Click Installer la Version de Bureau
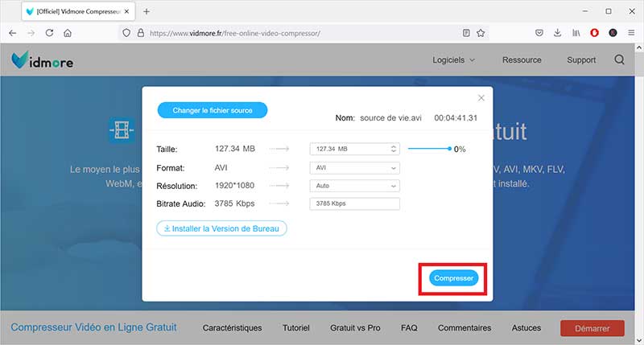The width and height of the screenshot is (644, 345). coord(221,228)
